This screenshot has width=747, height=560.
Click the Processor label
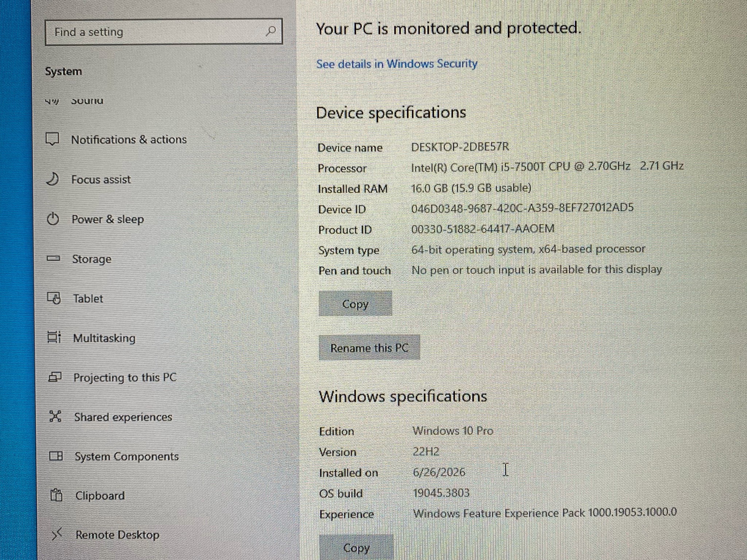point(342,168)
